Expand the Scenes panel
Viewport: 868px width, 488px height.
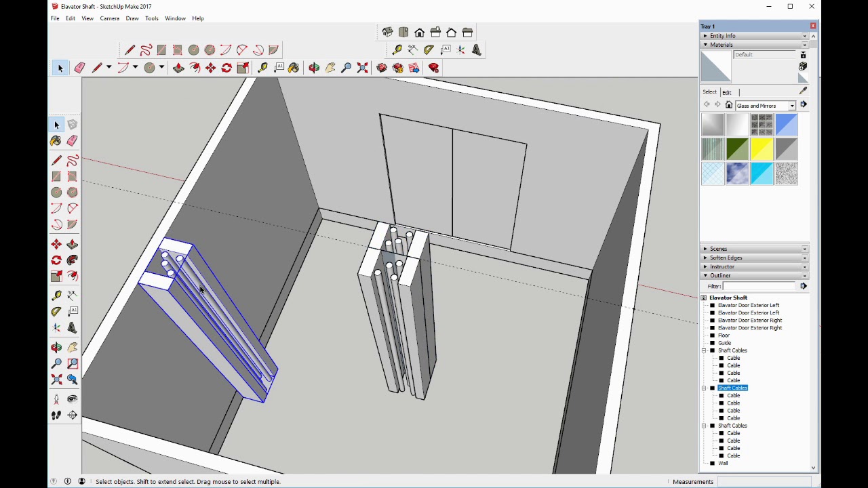(705, 249)
